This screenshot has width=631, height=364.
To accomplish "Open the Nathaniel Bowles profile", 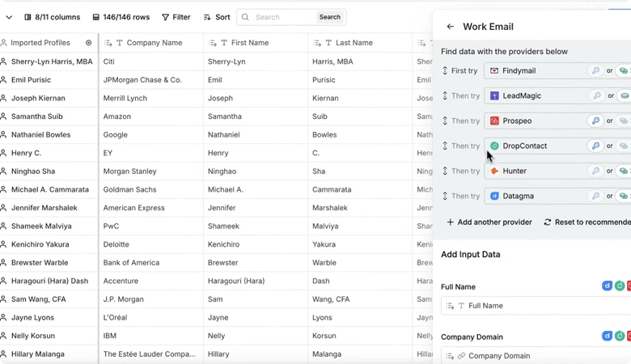I will click(x=40, y=135).
